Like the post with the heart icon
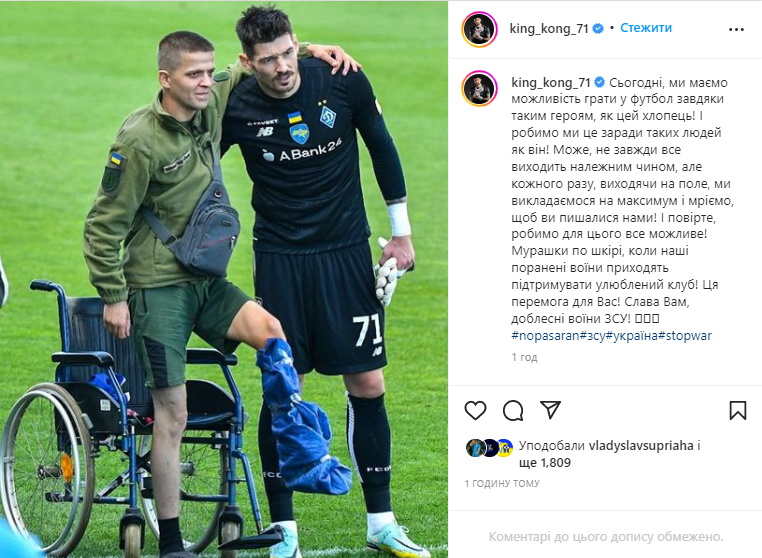This screenshot has width=762, height=558. click(475, 411)
